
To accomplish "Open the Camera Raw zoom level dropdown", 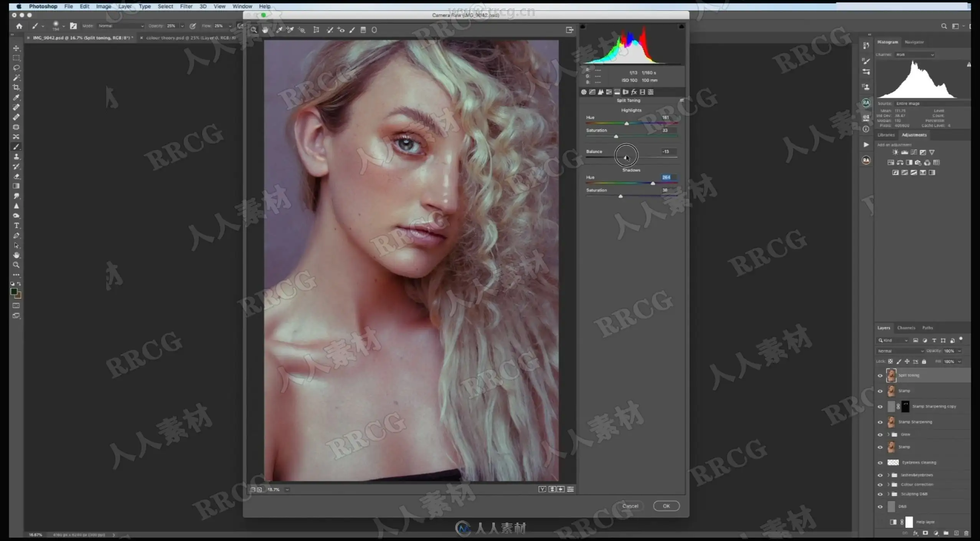I will pos(287,490).
